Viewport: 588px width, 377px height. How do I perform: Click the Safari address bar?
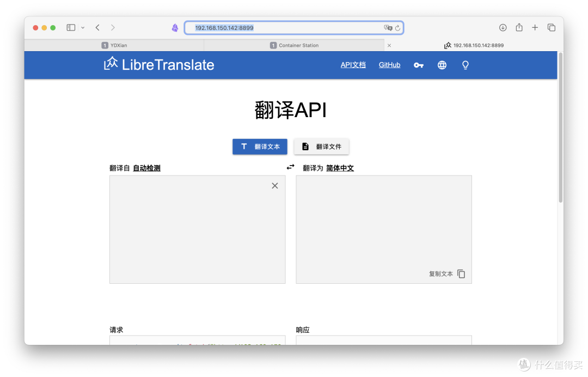pyautogui.click(x=293, y=28)
